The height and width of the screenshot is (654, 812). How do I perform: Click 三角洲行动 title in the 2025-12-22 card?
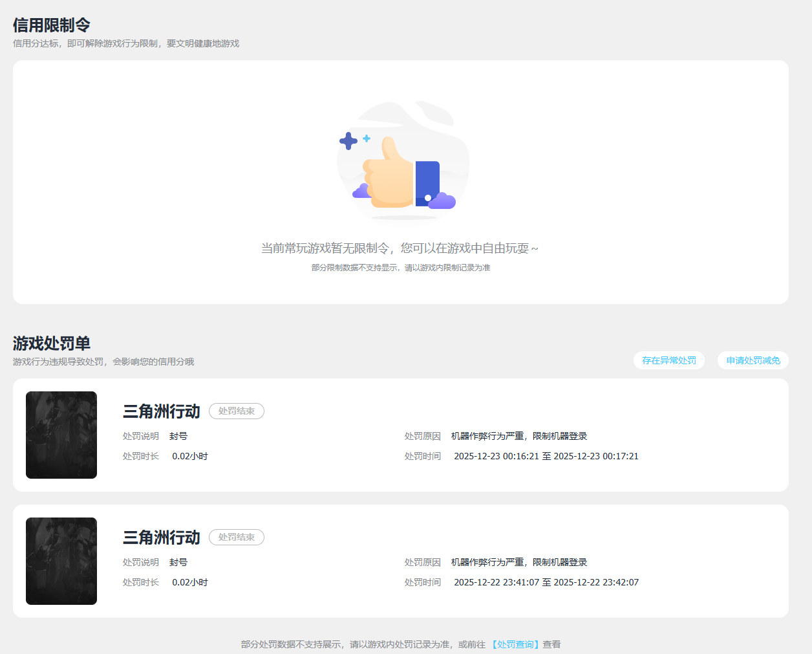(x=162, y=538)
